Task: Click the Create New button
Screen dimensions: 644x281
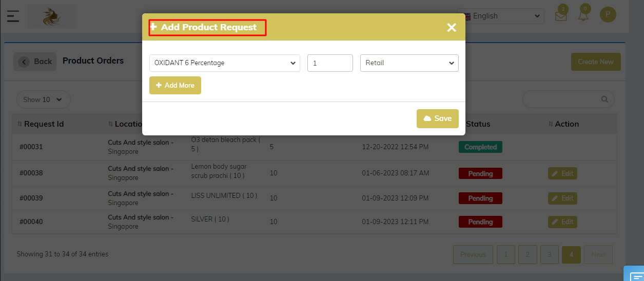Action: coord(596,62)
